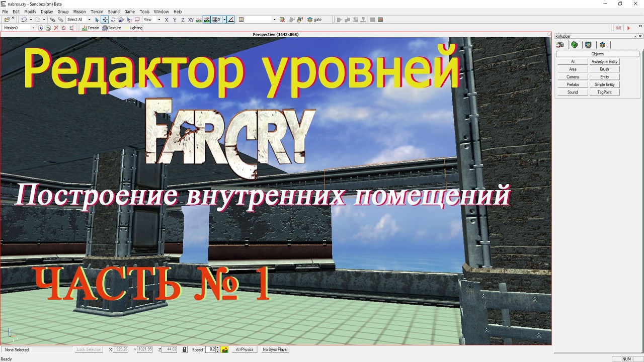Screen dimensions: 644x362
Task: Activate the rotate tool icon
Action: tap(113, 20)
